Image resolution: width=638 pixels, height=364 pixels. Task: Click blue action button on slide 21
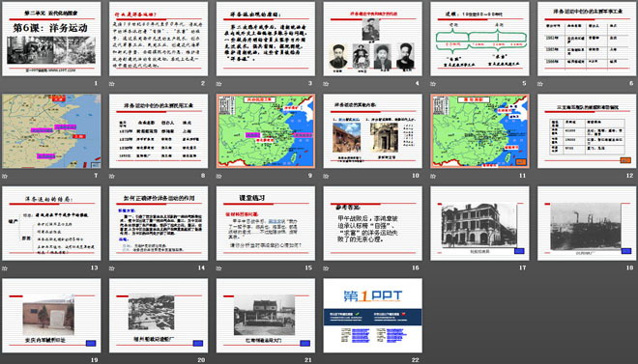(304, 344)
